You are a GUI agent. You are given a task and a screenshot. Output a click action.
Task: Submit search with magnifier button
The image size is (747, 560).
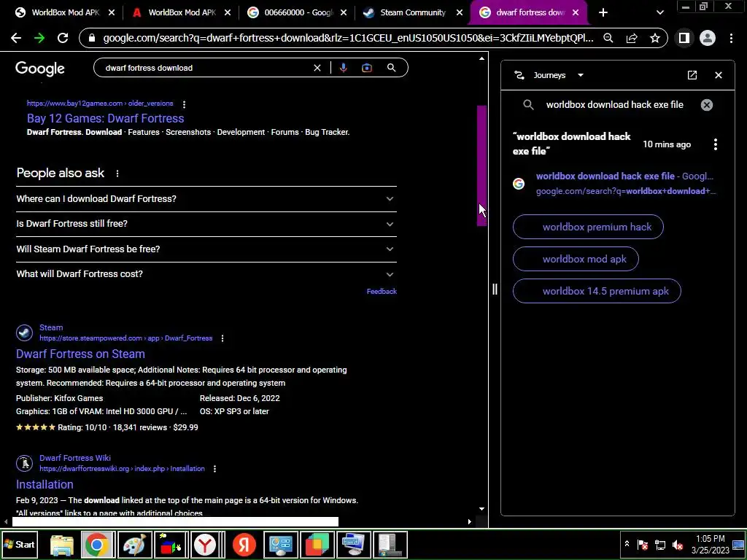391,68
